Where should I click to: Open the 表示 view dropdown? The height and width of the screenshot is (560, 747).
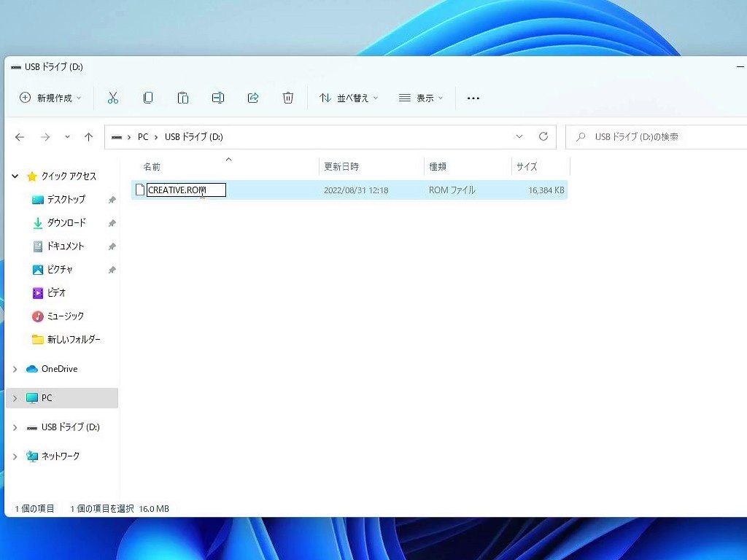pos(421,98)
